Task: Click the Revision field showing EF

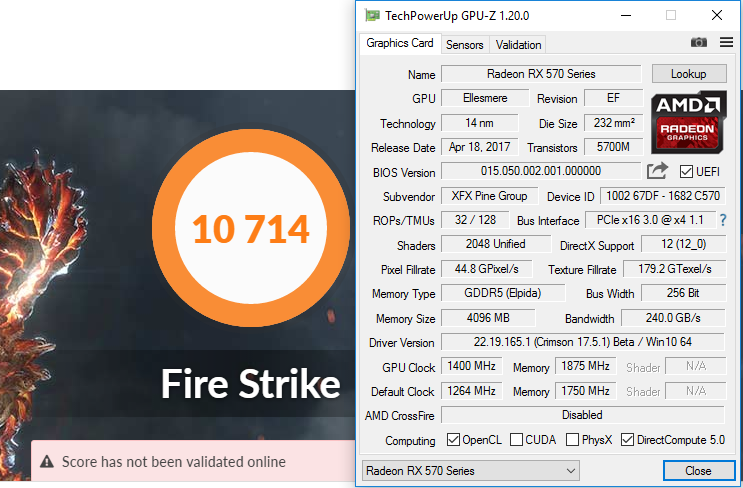Action: click(x=613, y=98)
